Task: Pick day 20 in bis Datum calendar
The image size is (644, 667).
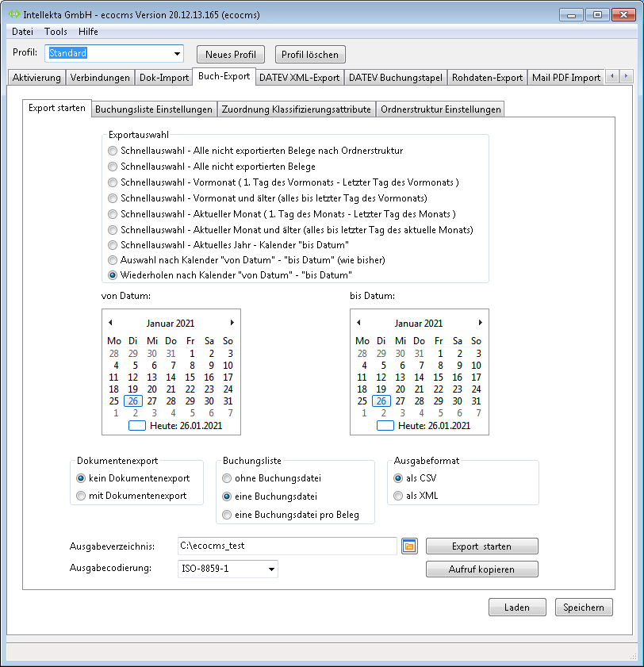Action: [401, 389]
